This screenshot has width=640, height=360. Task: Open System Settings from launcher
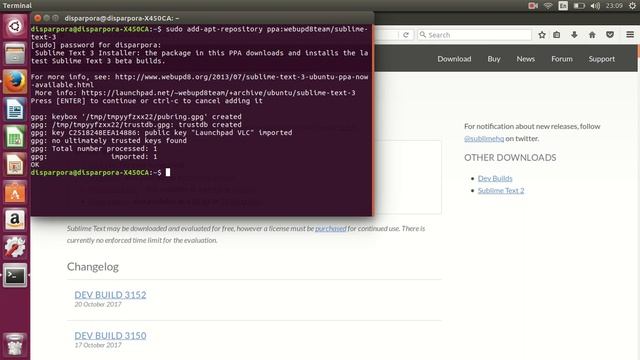pos(15,247)
